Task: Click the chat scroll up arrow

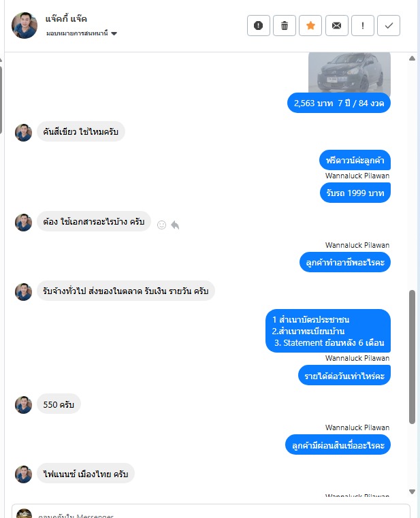Action: click(412, 59)
